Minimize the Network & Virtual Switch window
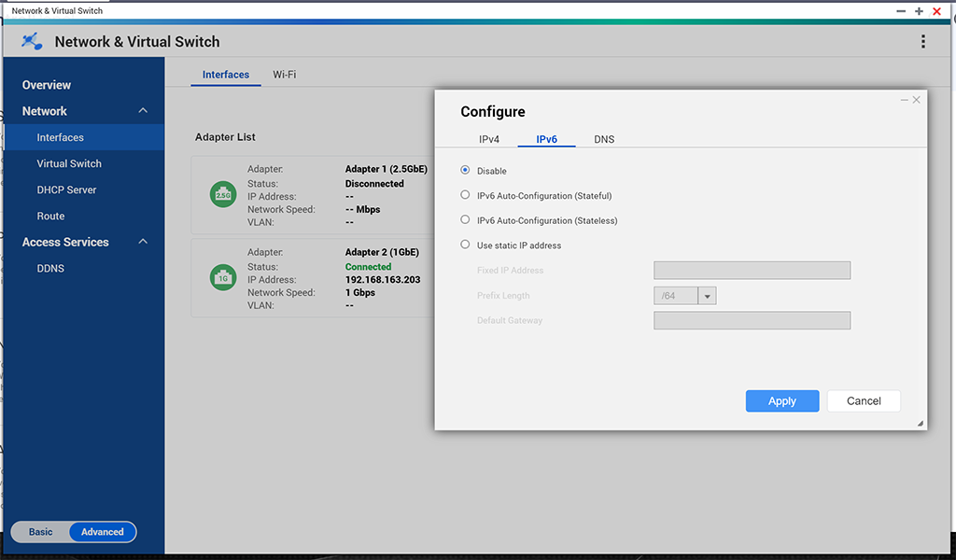Screen dimensions: 956x560 tap(901, 11)
